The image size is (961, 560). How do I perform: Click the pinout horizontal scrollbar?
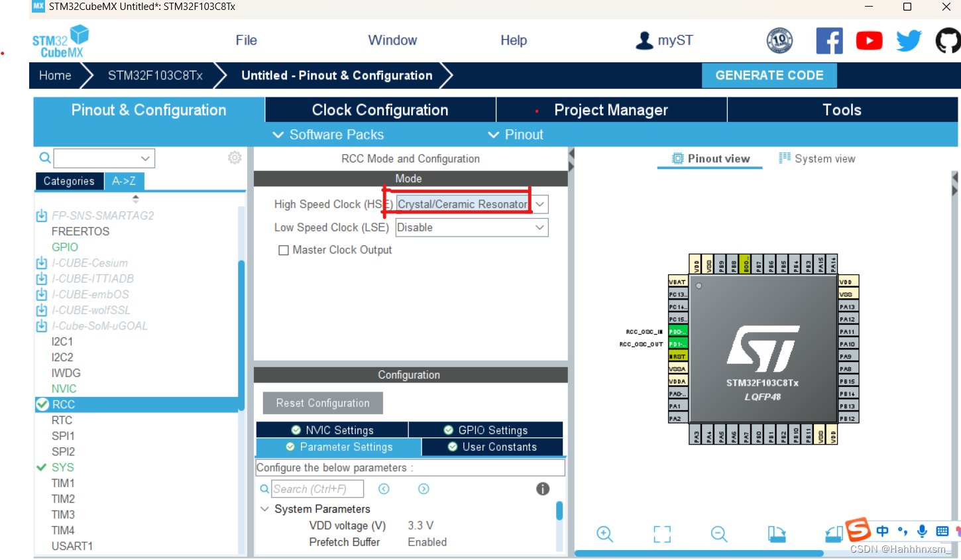(699, 553)
